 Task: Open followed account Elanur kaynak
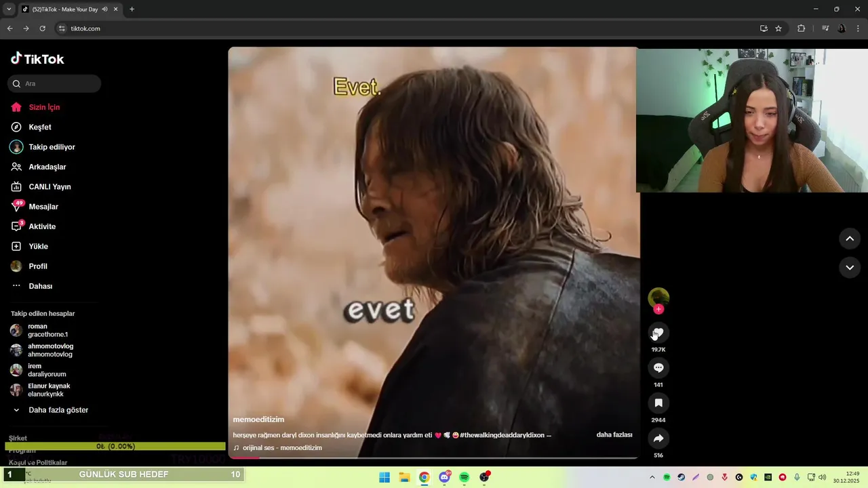click(47, 390)
